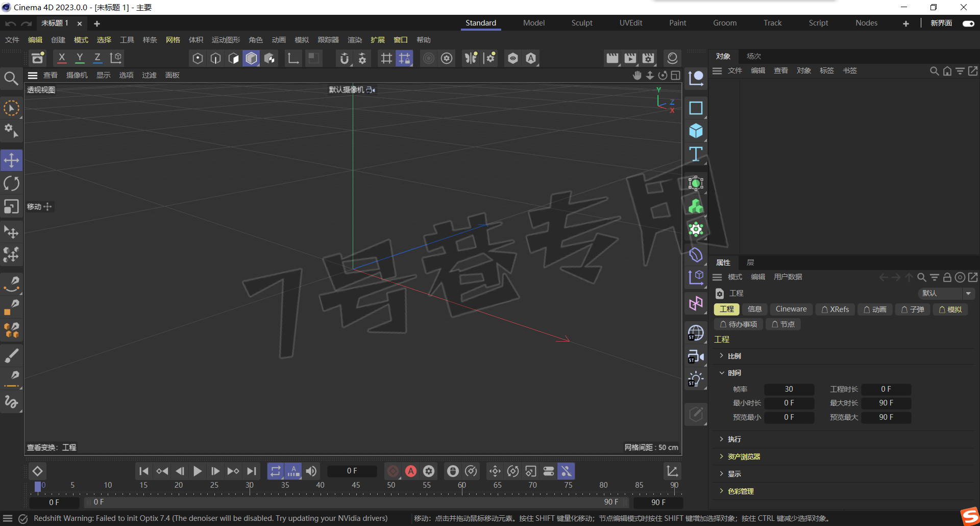
Task: Toggle the X axis lock
Action: click(62, 58)
